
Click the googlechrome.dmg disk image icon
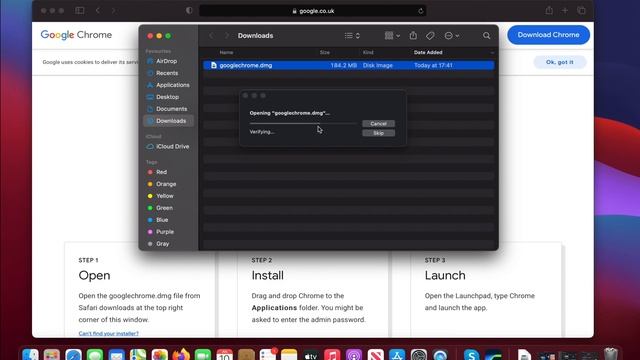(x=213, y=65)
